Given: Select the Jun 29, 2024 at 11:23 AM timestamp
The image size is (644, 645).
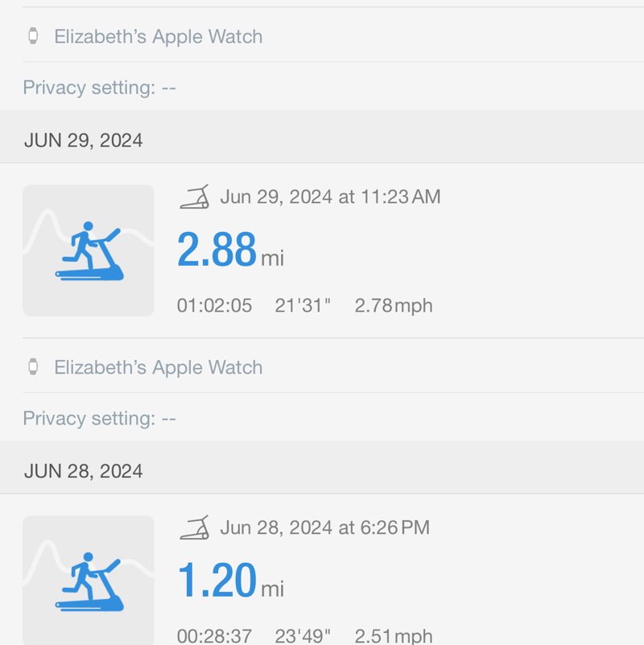Looking at the screenshot, I should 330,196.
